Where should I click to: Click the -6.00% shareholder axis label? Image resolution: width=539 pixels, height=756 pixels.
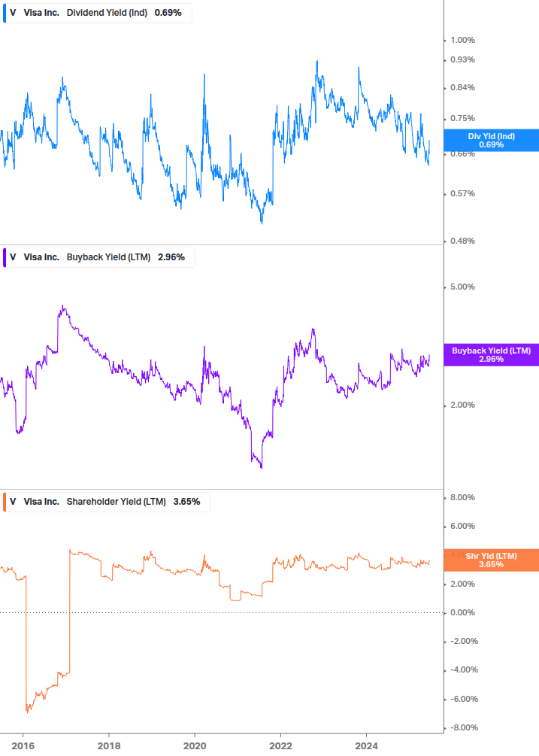point(465,699)
